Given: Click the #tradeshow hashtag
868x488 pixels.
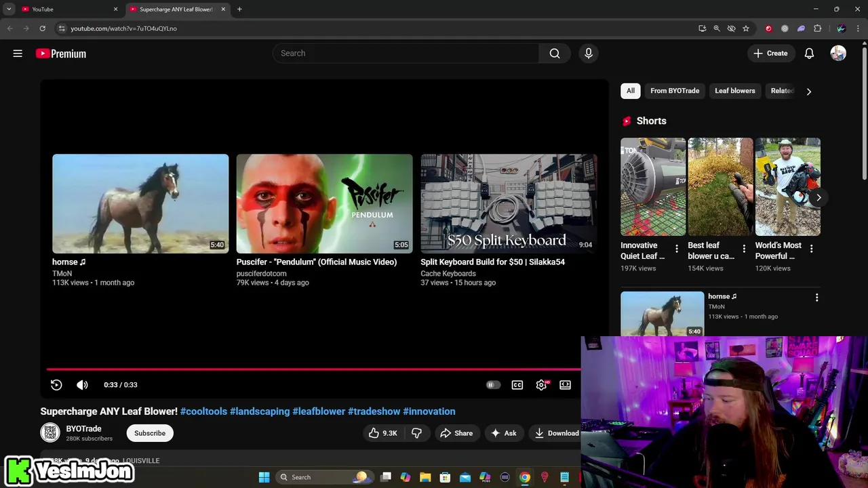Looking at the screenshot, I should (x=374, y=411).
